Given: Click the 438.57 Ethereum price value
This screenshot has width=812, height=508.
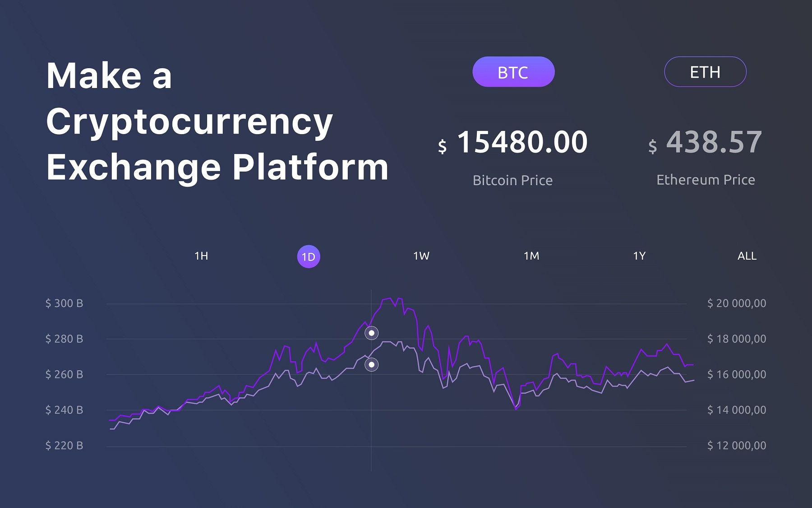Looking at the screenshot, I should [714, 142].
